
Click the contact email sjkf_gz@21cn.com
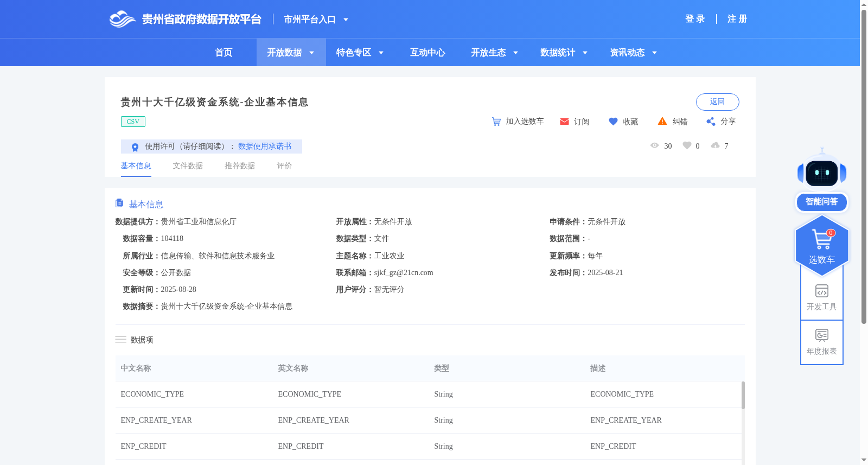pyautogui.click(x=404, y=273)
